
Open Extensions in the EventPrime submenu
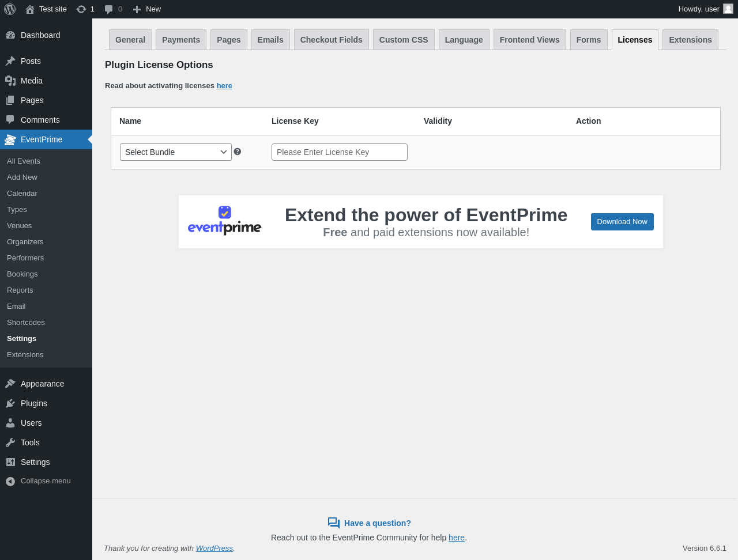25,355
